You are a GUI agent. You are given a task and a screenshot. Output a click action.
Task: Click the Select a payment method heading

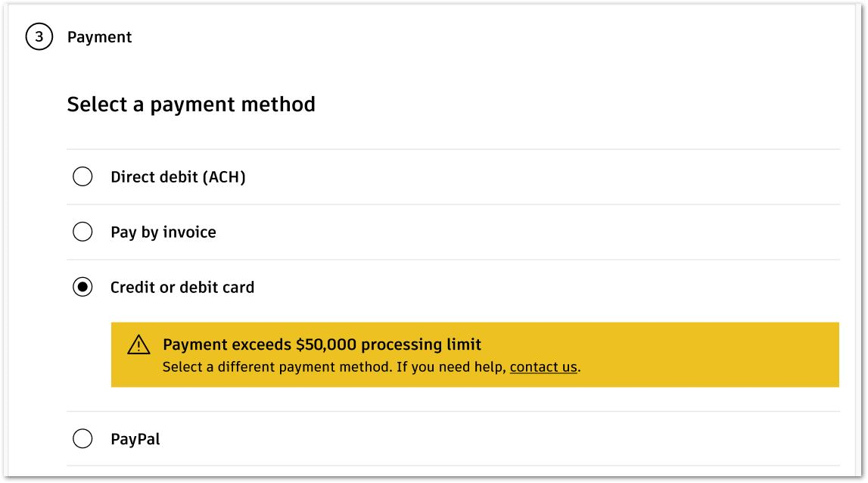[191, 104]
